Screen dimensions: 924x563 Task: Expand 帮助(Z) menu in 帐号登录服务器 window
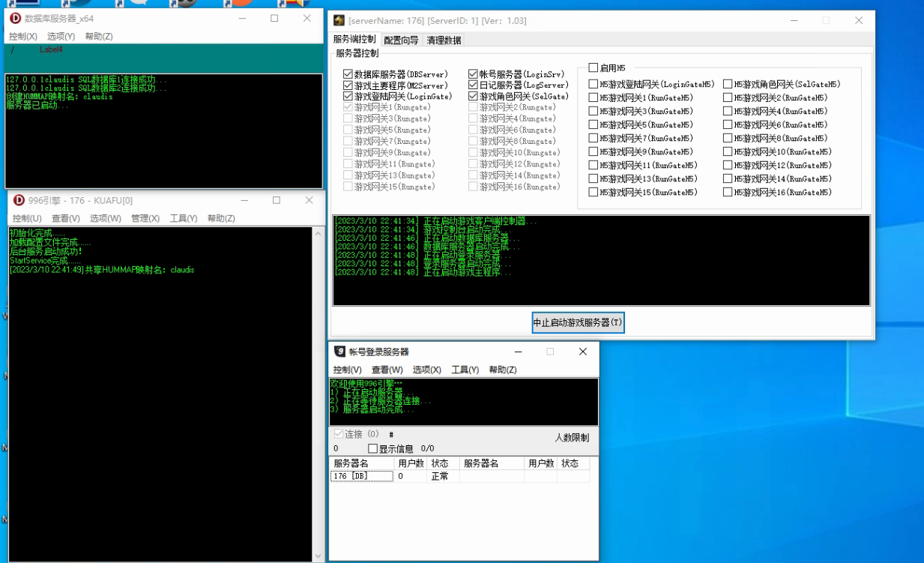pyautogui.click(x=502, y=370)
